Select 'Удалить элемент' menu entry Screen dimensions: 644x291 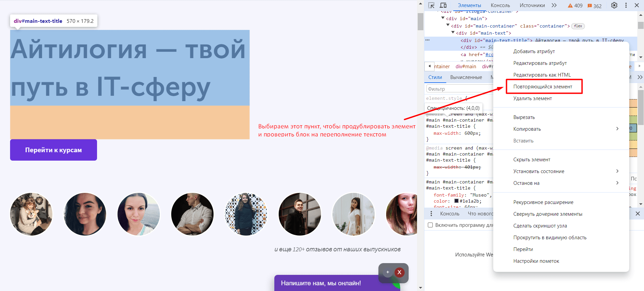[532, 98]
